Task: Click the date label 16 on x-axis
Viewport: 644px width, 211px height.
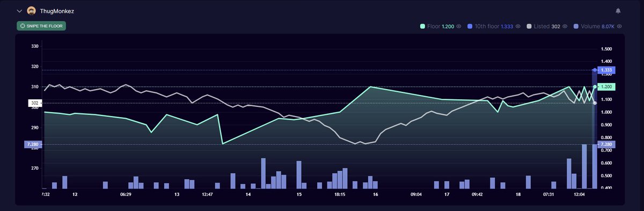Action: point(375,194)
